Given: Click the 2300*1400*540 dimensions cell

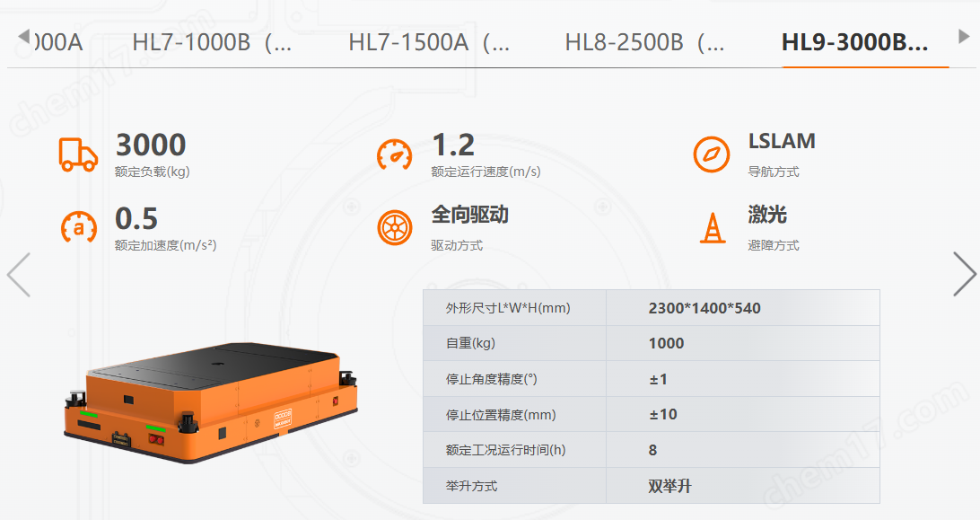Looking at the screenshot, I should pos(742,308).
